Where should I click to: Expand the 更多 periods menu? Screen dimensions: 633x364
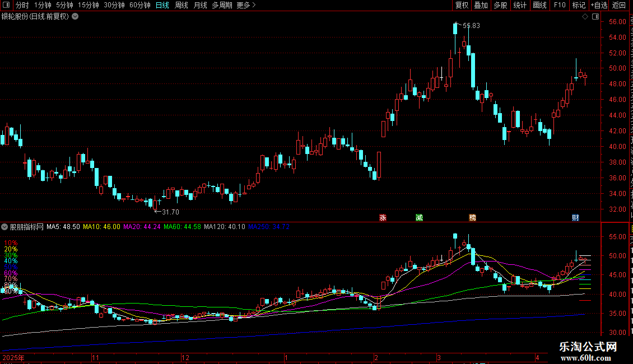coord(246,5)
